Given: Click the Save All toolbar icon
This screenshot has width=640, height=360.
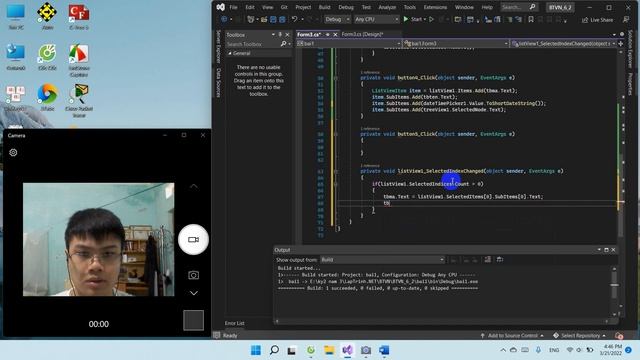Looking at the screenshot, I should (282, 19).
